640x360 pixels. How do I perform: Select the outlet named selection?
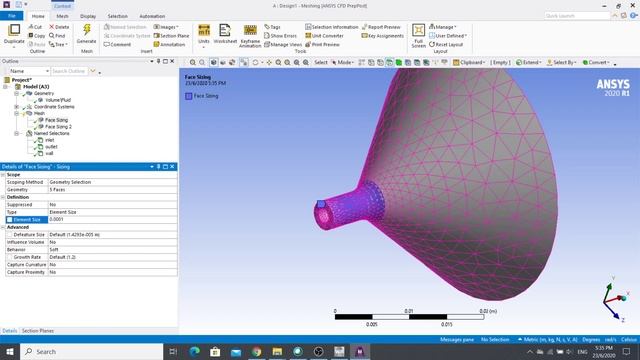[51, 147]
